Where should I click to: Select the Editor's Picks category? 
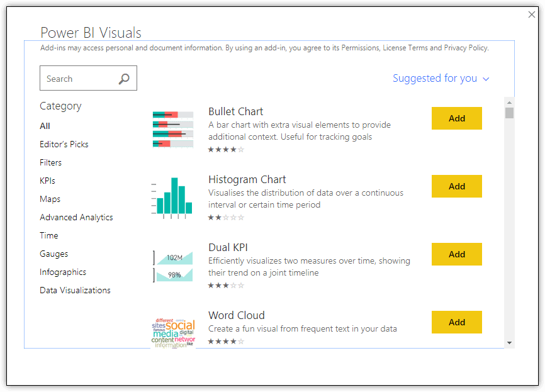point(64,144)
